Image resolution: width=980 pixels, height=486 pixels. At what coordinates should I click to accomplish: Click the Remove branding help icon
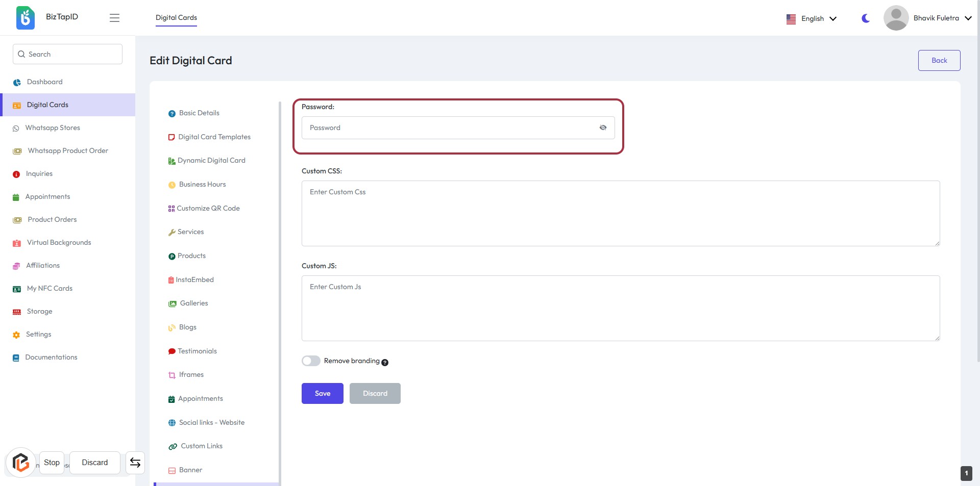click(385, 363)
